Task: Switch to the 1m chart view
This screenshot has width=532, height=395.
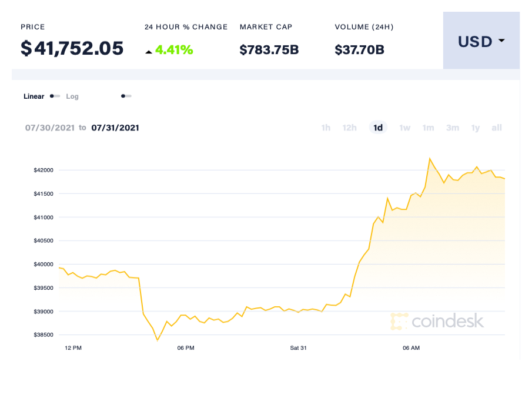Action: pos(428,128)
